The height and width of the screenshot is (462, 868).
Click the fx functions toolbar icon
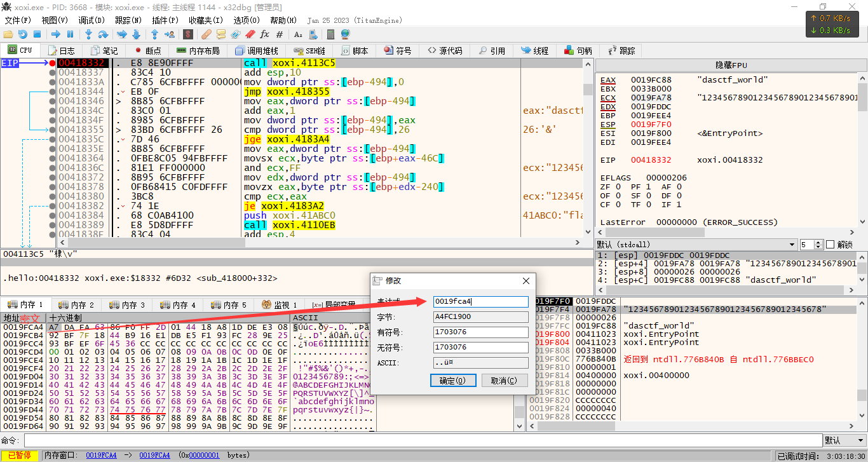click(x=264, y=34)
